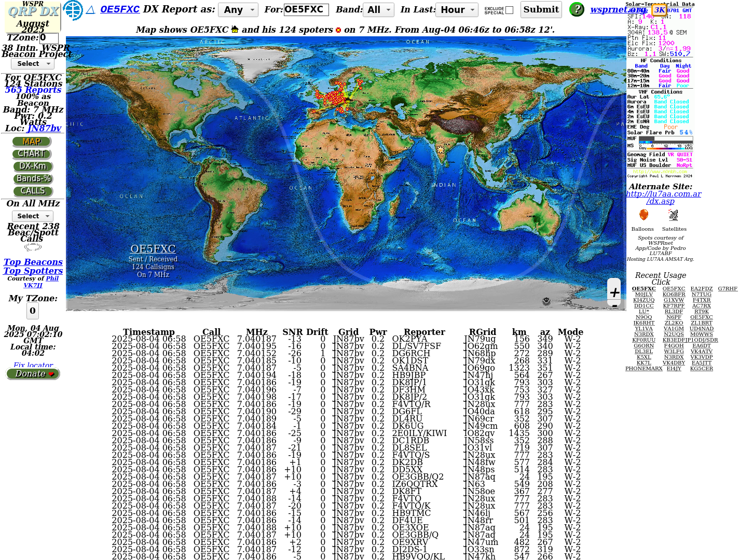Expand the WSPR Beacon Project Select dropdown
Image resolution: width=739 pixels, height=560 pixels.
click(33, 64)
